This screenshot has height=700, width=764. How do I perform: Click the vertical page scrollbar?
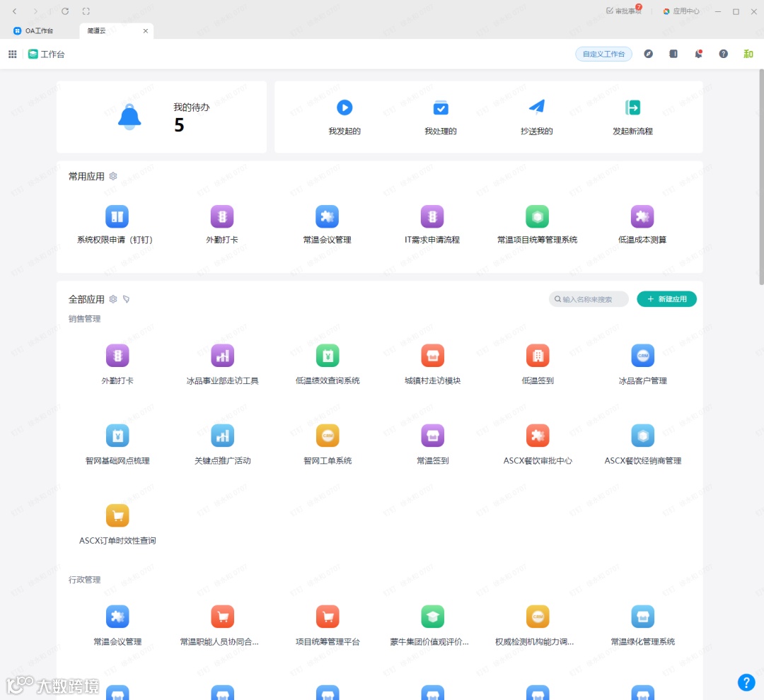coord(761,177)
